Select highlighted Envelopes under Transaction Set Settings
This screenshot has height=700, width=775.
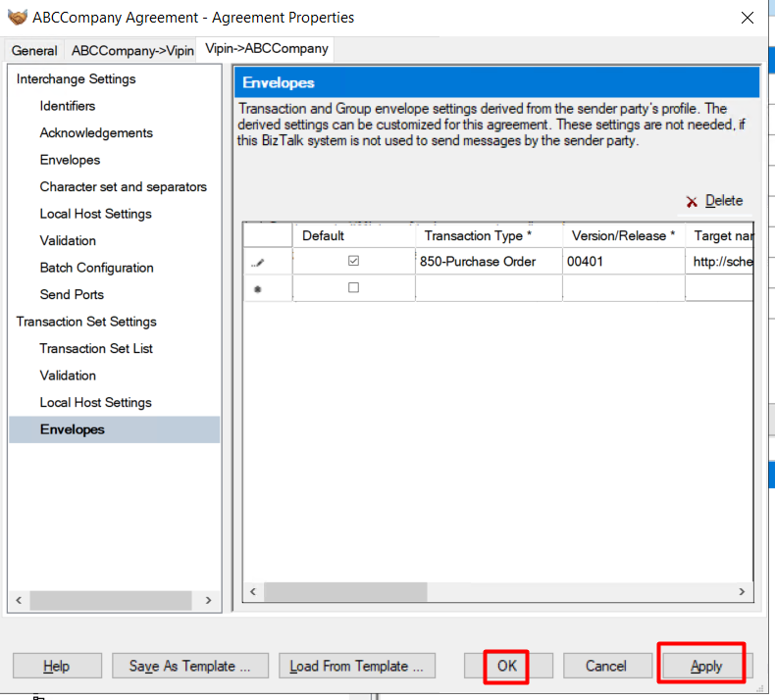[114, 429]
